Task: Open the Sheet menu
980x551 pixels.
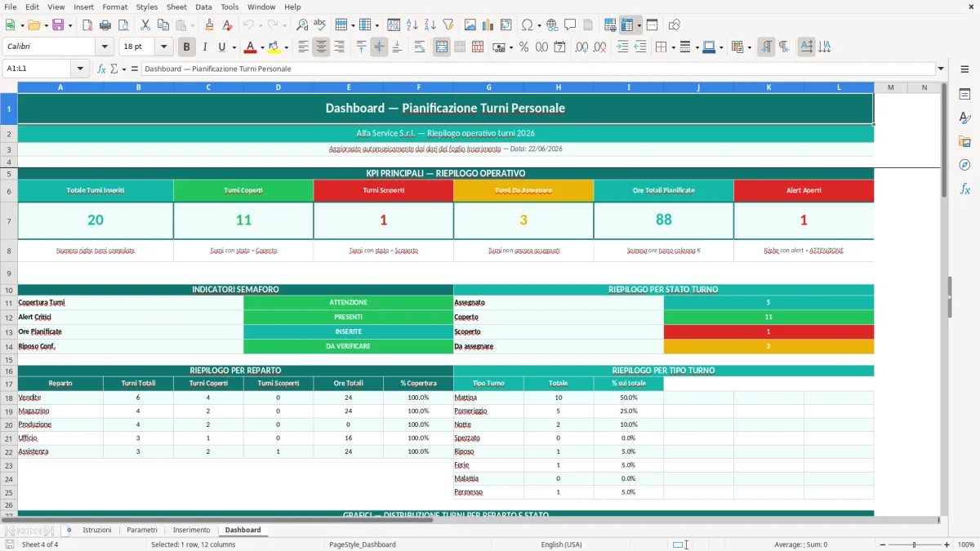Action: pos(176,7)
